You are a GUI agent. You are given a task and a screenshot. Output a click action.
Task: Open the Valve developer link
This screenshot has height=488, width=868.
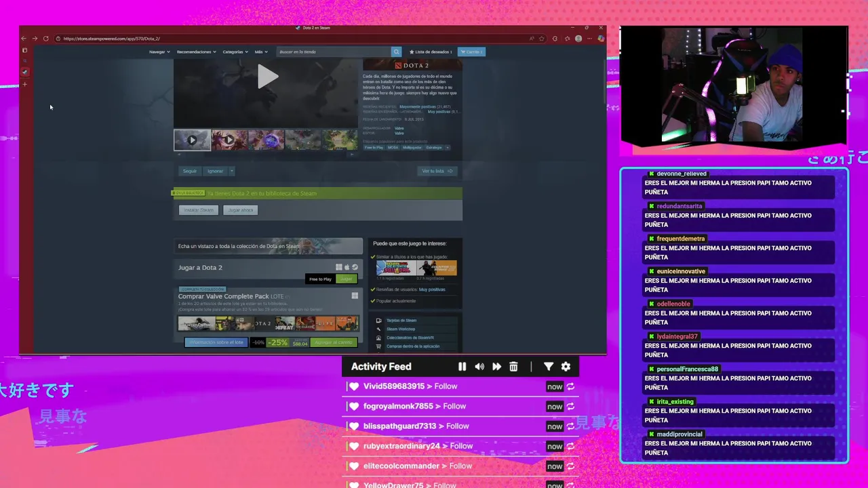tap(399, 128)
